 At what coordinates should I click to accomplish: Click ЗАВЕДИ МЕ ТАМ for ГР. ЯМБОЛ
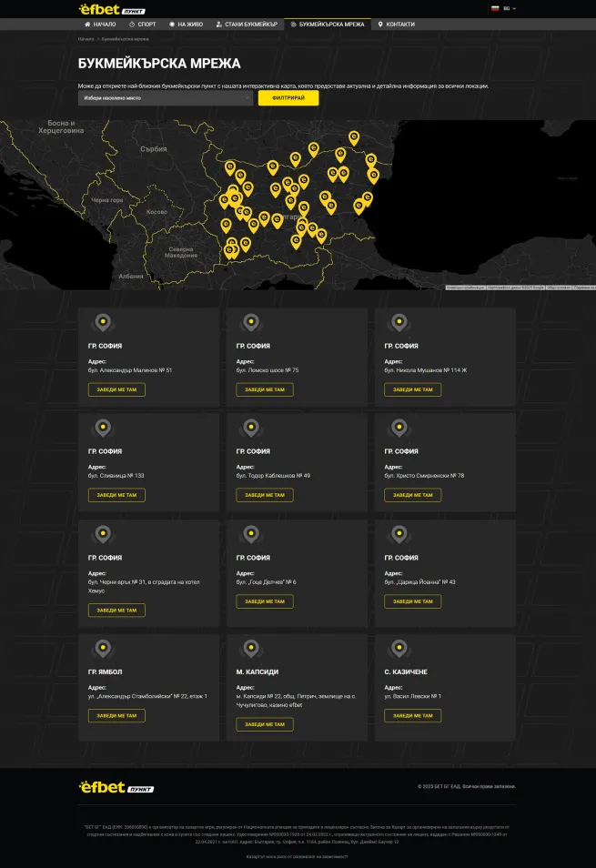[116, 716]
